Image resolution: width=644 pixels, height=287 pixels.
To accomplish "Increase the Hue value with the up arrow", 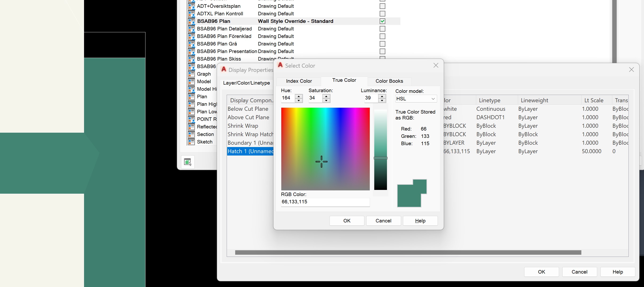I will (298, 96).
